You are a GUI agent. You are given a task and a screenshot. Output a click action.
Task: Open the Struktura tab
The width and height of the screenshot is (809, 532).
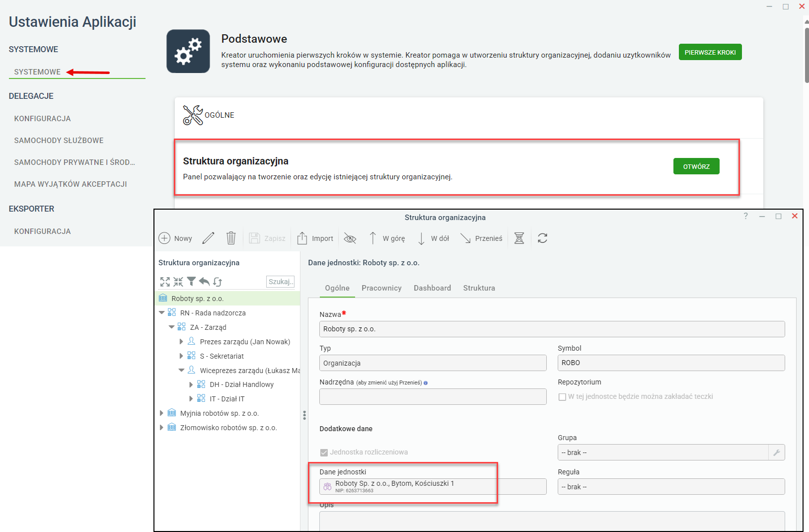click(x=479, y=288)
